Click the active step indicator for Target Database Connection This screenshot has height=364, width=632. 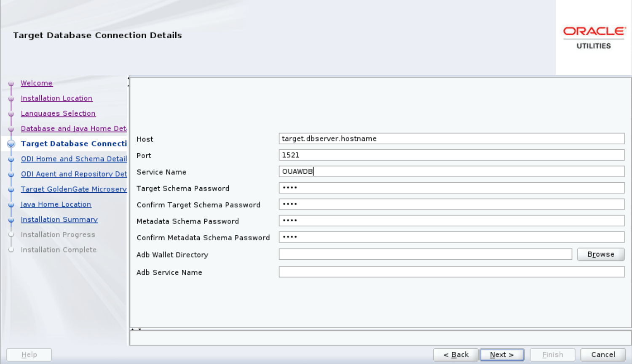click(11, 144)
